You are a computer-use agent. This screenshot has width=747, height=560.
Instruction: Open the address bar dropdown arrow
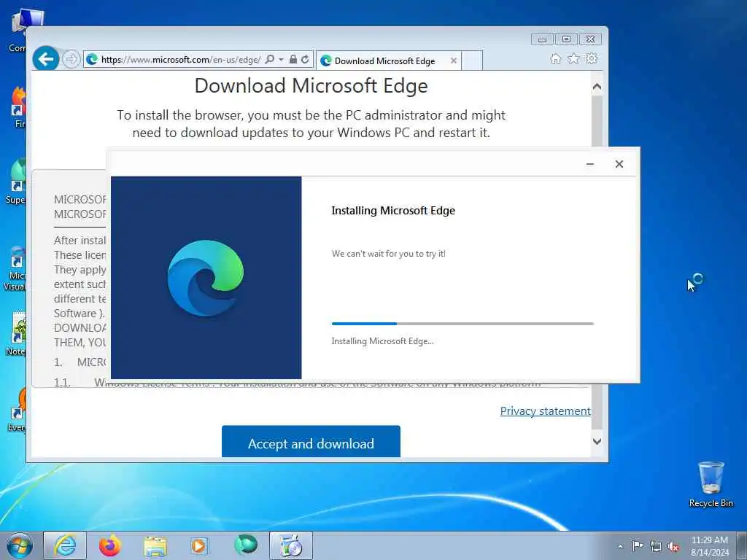281,60
